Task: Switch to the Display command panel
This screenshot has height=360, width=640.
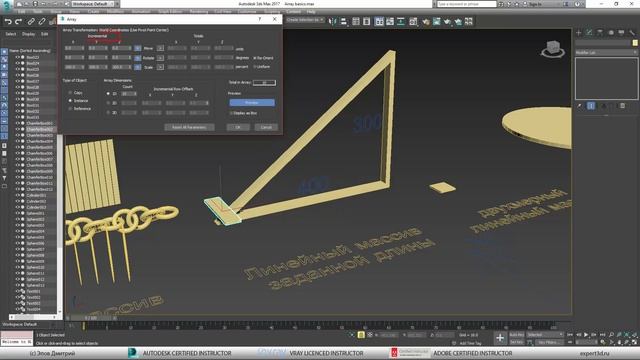Action: [x=621, y=32]
